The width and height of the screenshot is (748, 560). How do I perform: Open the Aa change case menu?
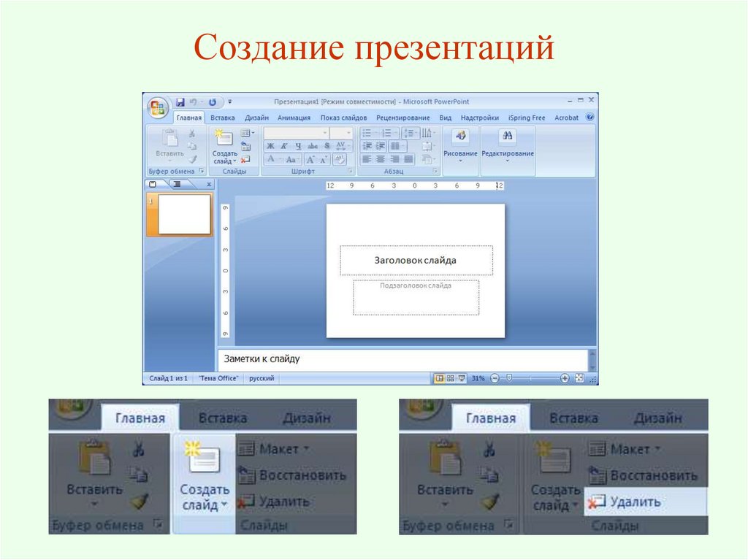coord(291,159)
